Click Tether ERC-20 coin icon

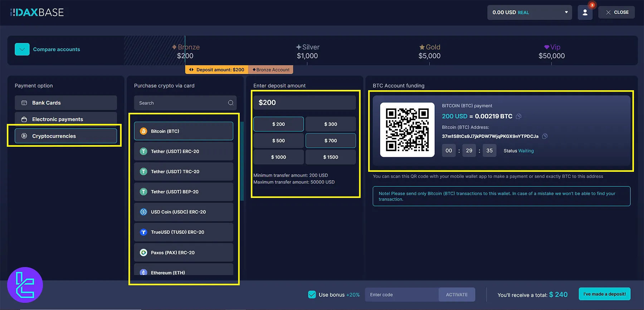143,151
